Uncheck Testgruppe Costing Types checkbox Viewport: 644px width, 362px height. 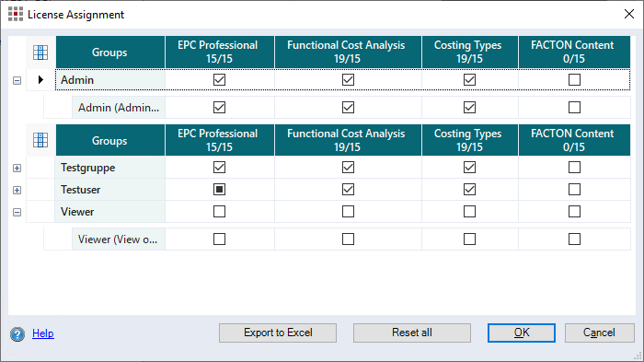pos(469,168)
